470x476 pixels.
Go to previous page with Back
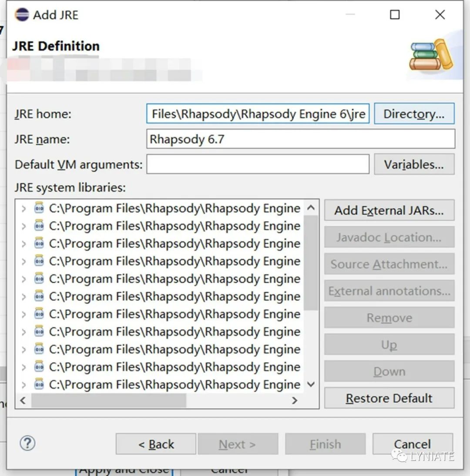tap(156, 444)
